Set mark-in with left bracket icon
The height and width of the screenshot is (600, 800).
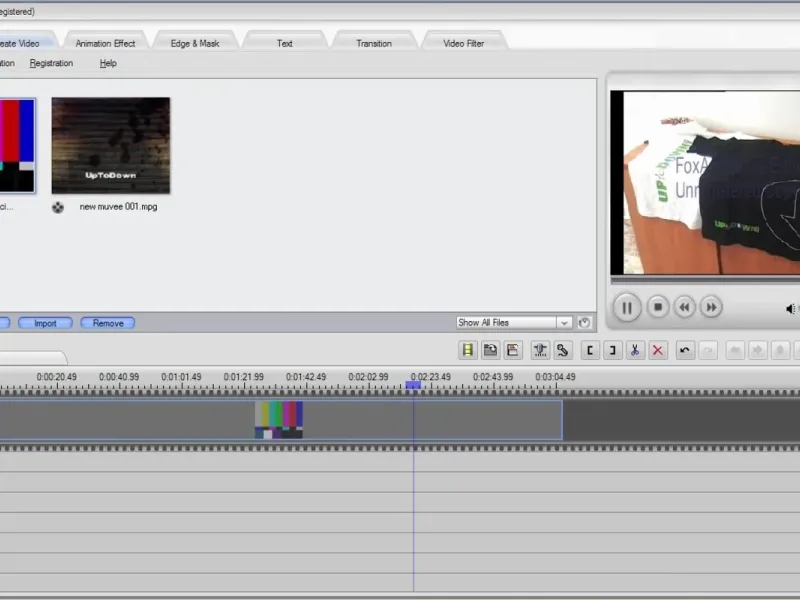(x=590, y=350)
